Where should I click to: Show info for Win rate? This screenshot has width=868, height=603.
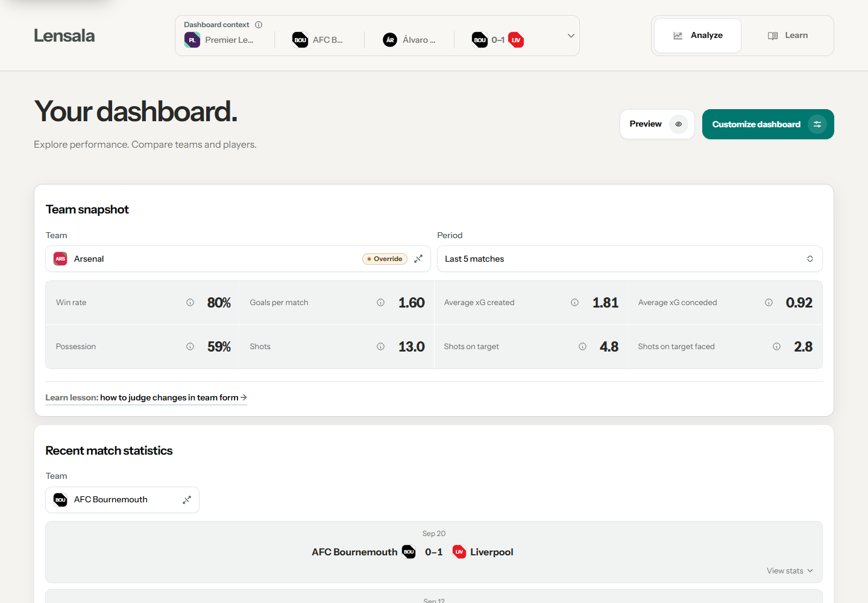click(190, 303)
